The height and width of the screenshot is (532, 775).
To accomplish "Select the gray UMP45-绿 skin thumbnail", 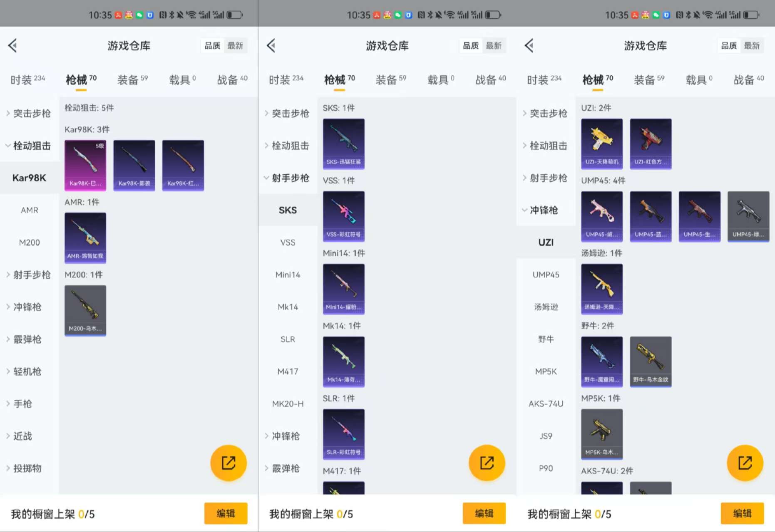I will [748, 217].
